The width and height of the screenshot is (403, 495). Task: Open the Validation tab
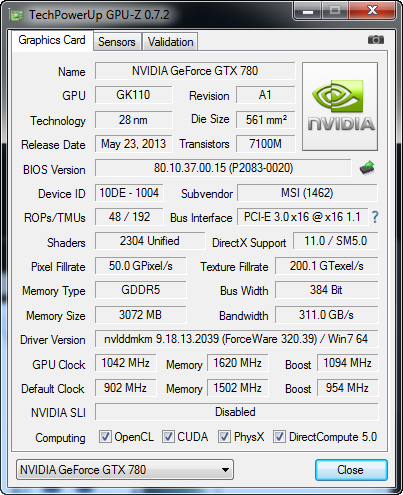tap(170, 42)
